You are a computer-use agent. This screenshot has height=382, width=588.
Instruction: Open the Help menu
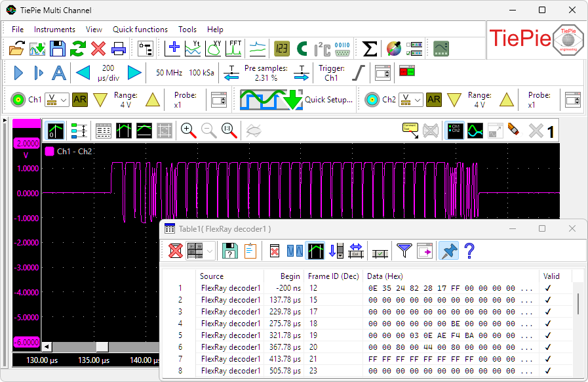click(x=215, y=30)
